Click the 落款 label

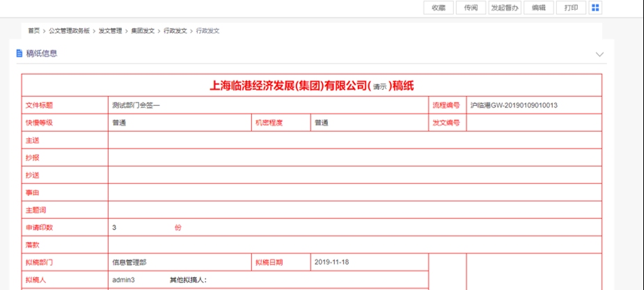click(33, 245)
